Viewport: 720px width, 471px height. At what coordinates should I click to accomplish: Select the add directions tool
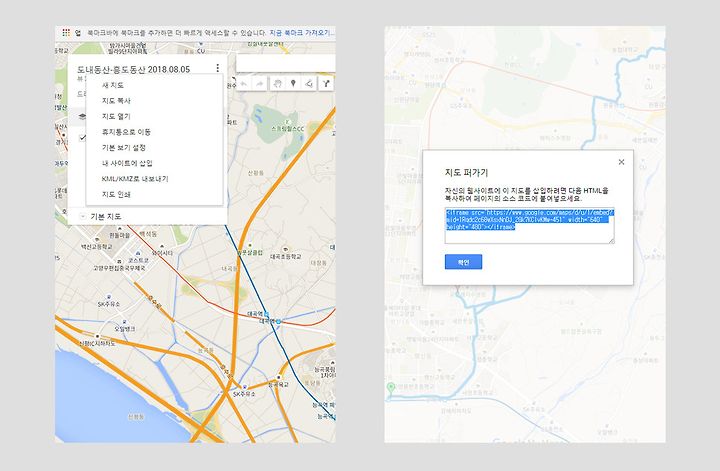326,84
